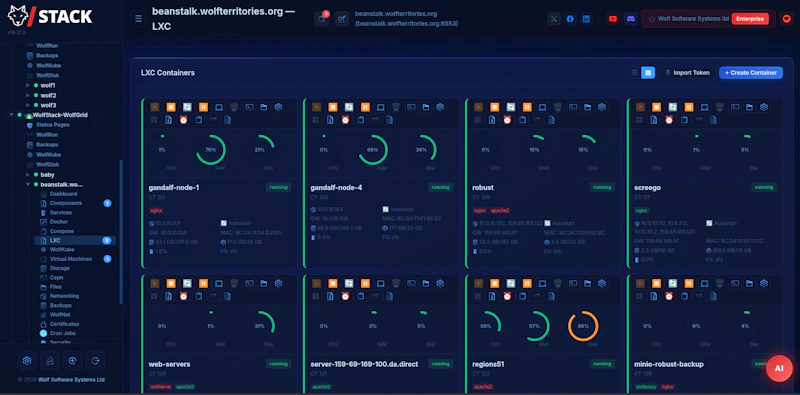The height and width of the screenshot is (395, 800).
Task: Open terminal icon on gandalf-node-1 card
Action: (249, 107)
